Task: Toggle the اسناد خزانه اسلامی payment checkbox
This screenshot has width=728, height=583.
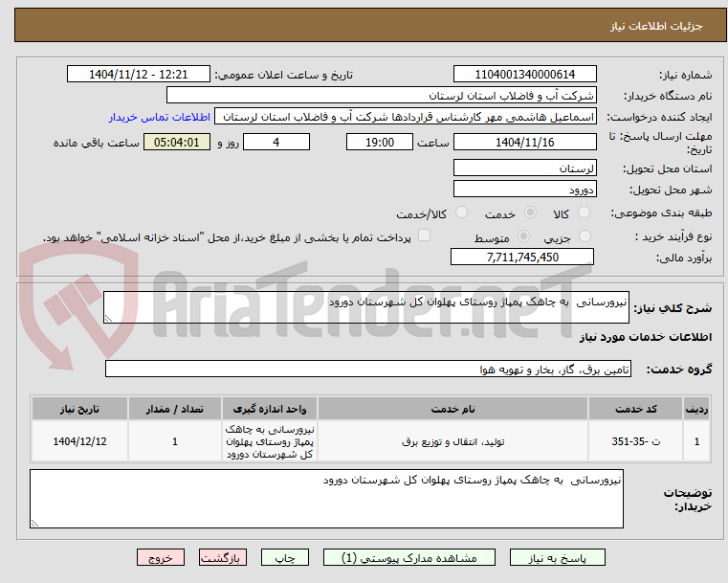Action: tap(424, 235)
